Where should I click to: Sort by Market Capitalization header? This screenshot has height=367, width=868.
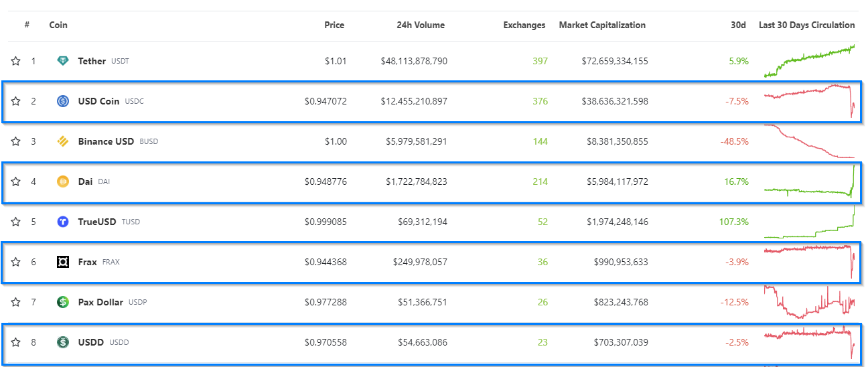pos(602,25)
